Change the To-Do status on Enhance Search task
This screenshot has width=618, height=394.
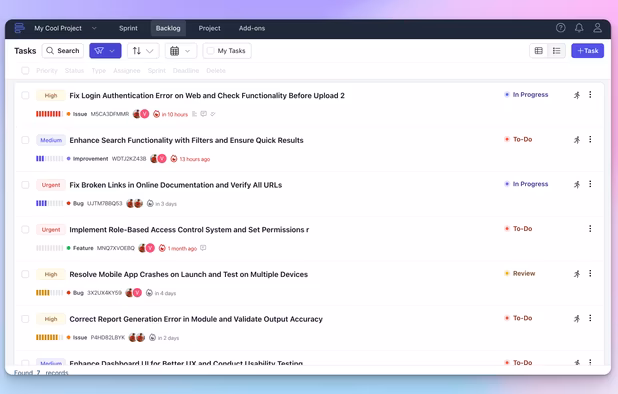tap(519, 139)
